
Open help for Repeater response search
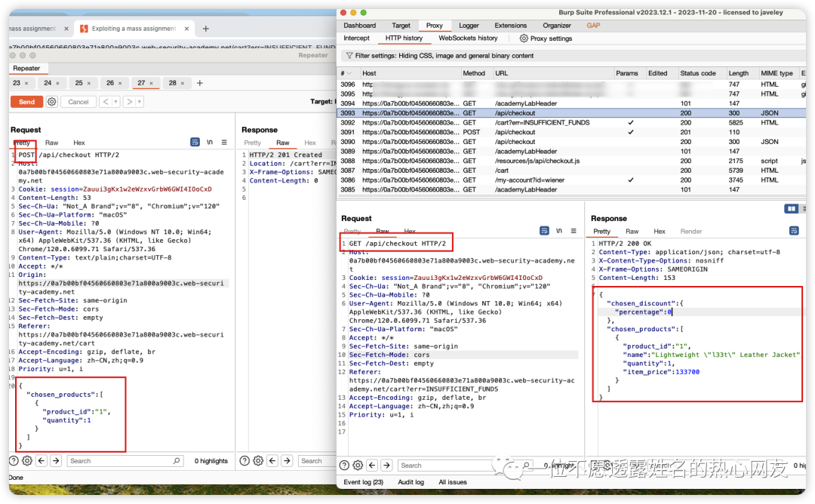244,460
